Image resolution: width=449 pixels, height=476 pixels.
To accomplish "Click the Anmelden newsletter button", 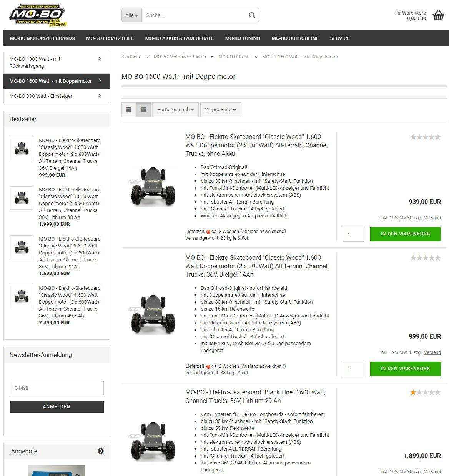I will pos(57,407).
